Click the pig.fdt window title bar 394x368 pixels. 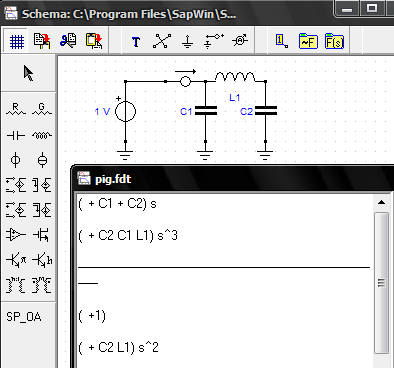pos(233,179)
